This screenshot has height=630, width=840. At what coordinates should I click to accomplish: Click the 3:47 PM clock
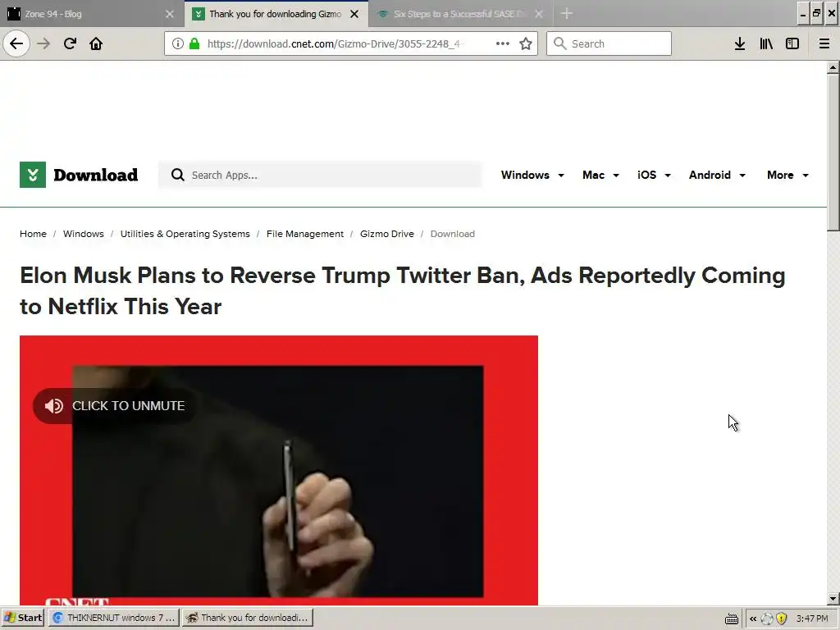[x=811, y=619]
